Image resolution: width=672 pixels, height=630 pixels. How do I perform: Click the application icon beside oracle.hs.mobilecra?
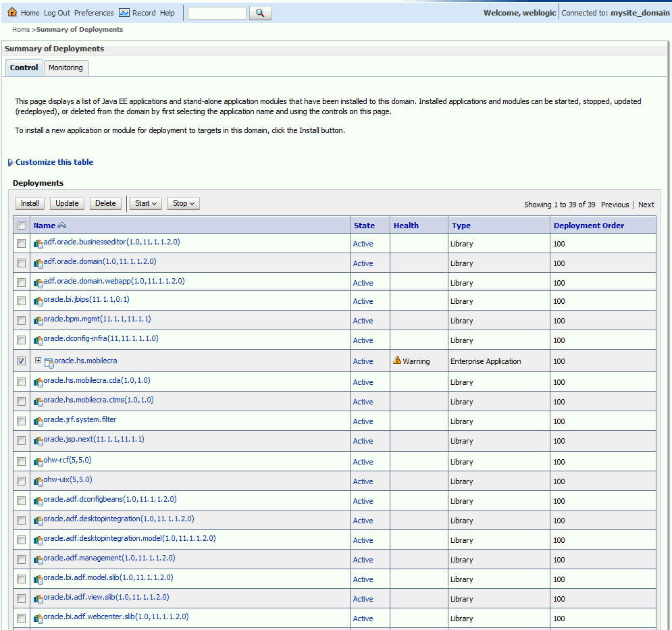click(49, 363)
